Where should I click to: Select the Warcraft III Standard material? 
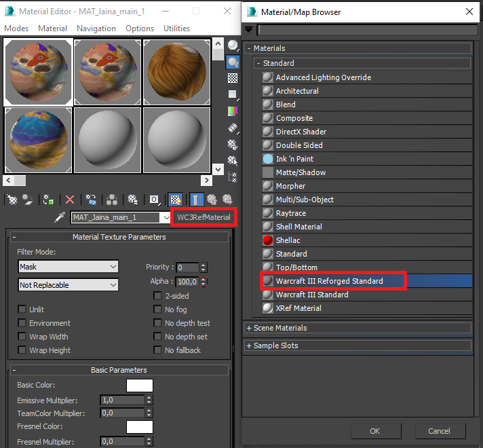367,295
